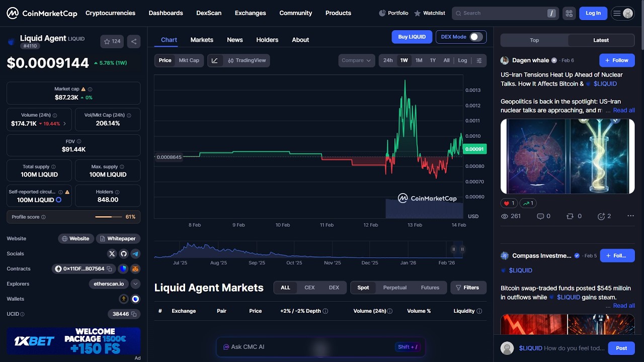This screenshot has width=644, height=362.
Task: Switch to line chart type icon
Action: (x=215, y=60)
